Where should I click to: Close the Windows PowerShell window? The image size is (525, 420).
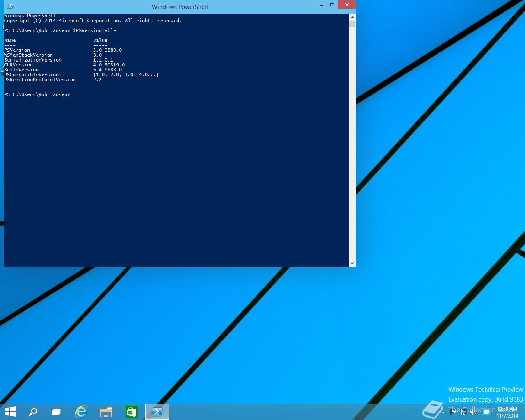[347, 5]
